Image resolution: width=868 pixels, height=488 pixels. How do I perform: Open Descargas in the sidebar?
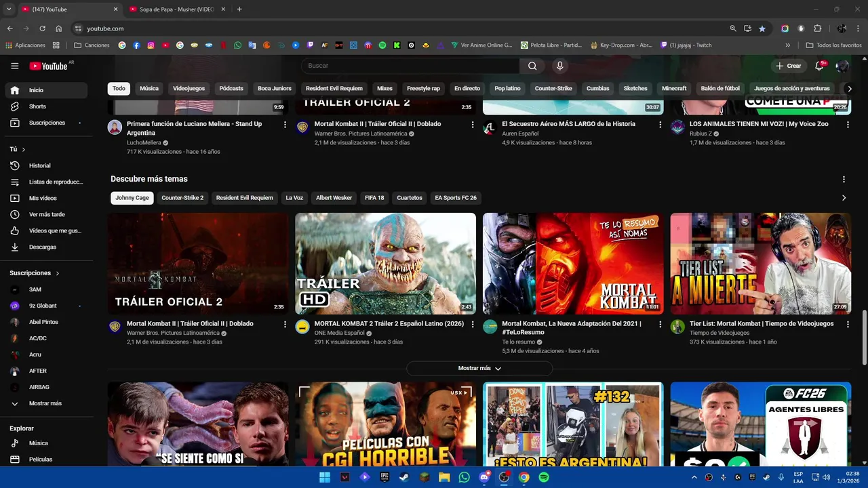click(x=47, y=247)
